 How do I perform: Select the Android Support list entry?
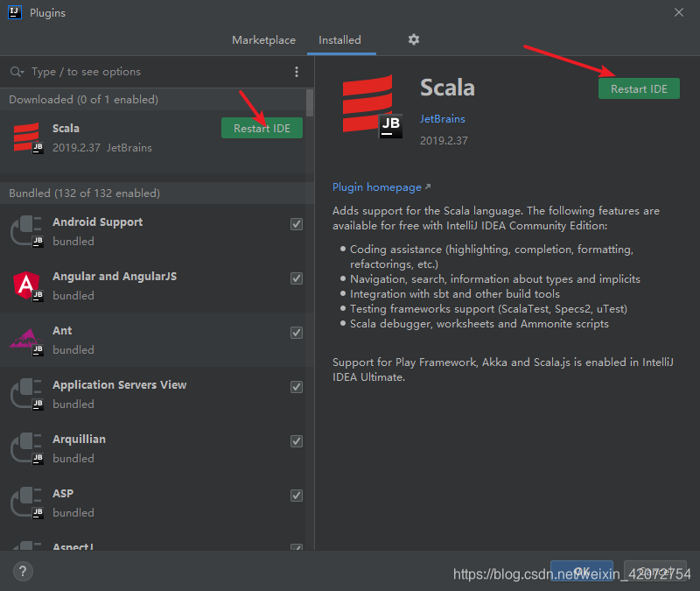[x=152, y=231]
